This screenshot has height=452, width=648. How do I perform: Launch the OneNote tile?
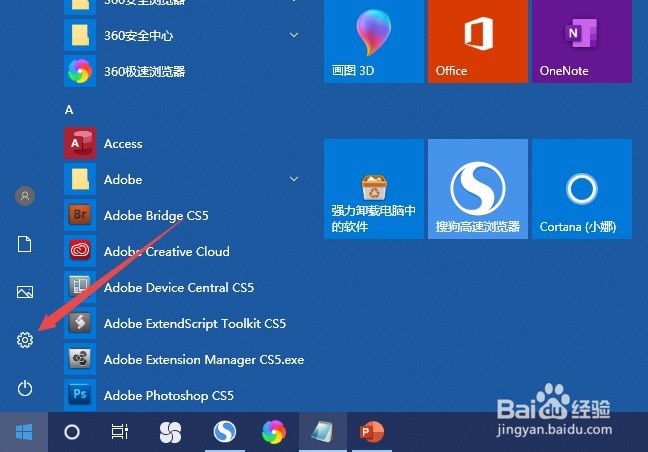(x=582, y=41)
